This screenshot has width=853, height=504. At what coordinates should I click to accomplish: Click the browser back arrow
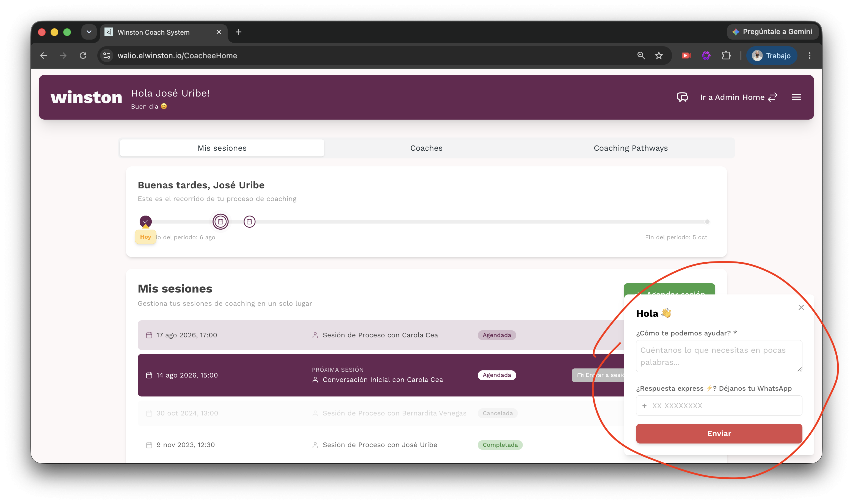coord(43,55)
